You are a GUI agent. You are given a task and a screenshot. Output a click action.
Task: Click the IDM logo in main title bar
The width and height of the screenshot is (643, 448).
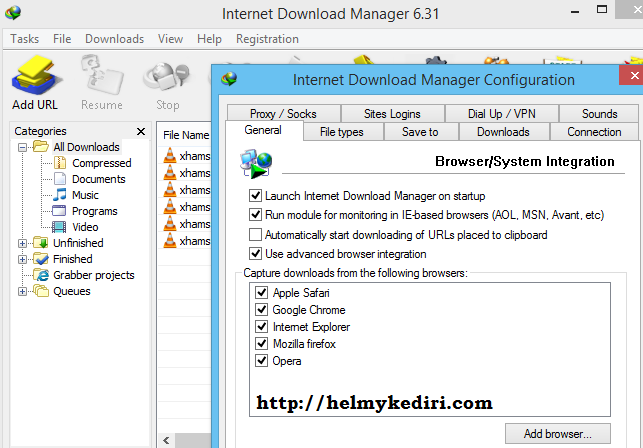point(13,12)
